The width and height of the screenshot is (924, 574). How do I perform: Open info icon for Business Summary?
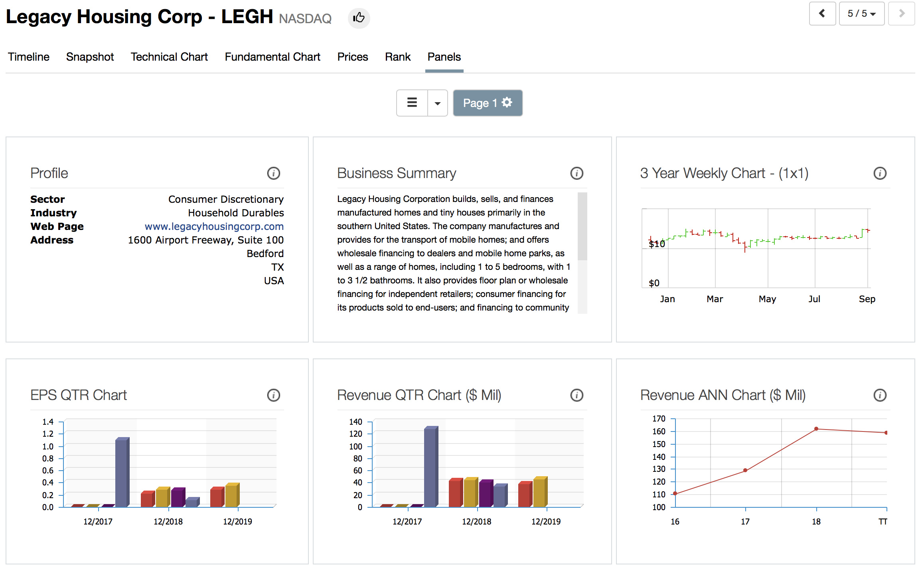click(x=577, y=173)
